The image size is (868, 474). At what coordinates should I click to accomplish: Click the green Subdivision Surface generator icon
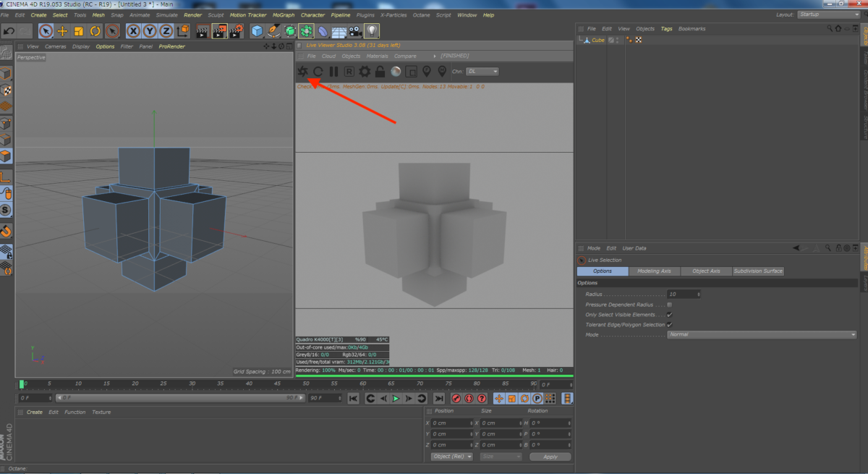290,30
